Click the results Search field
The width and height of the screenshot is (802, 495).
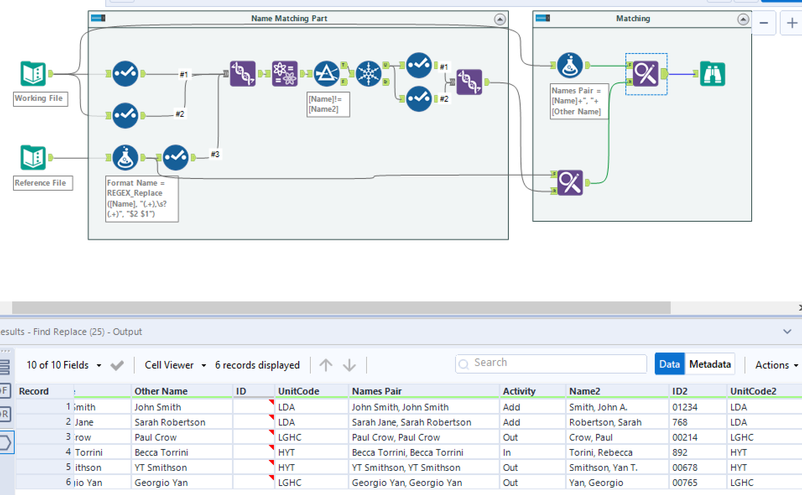[551, 364]
